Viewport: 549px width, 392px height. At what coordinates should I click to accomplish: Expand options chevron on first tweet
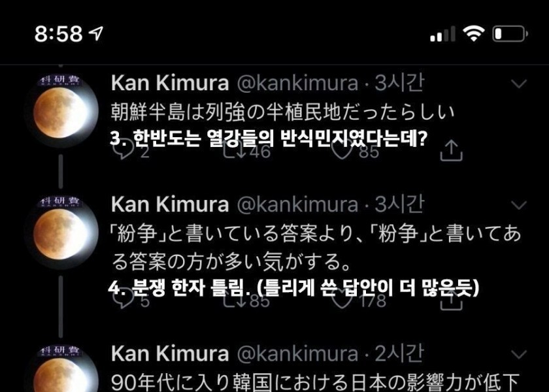pos(519,84)
